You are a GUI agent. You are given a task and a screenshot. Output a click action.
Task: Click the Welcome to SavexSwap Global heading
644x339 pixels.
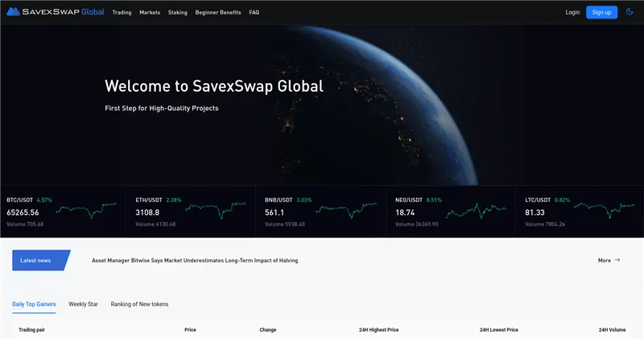click(x=214, y=86)
